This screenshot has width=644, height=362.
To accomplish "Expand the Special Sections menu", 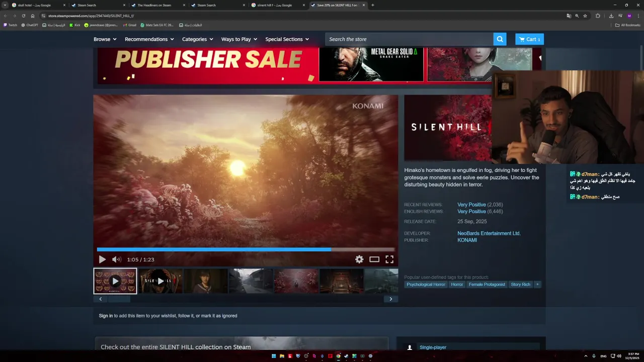I will pos(287,39).
